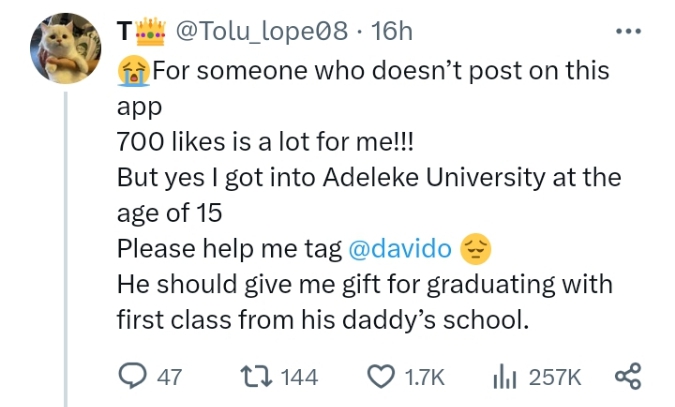
Task: Click the 47 replies count
Action: (170, 377)
